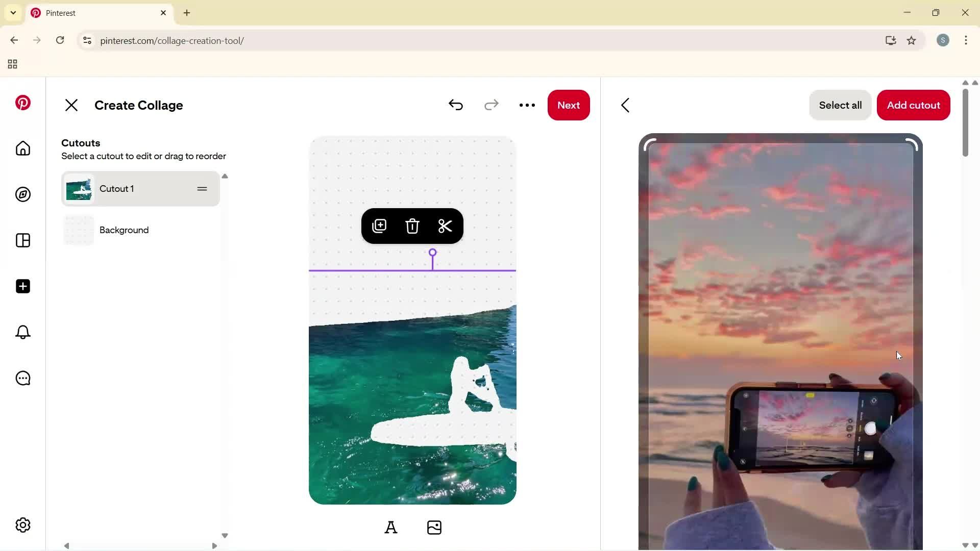Open the Create plus icon in the sidebar
The height and width of the screenshot is (551, 980).
tap(22, 286)
